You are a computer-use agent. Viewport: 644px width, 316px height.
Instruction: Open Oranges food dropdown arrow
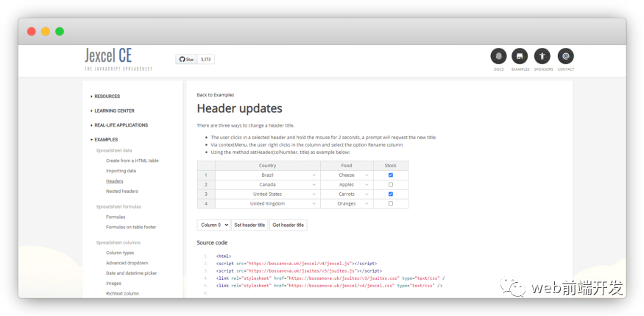367,204
